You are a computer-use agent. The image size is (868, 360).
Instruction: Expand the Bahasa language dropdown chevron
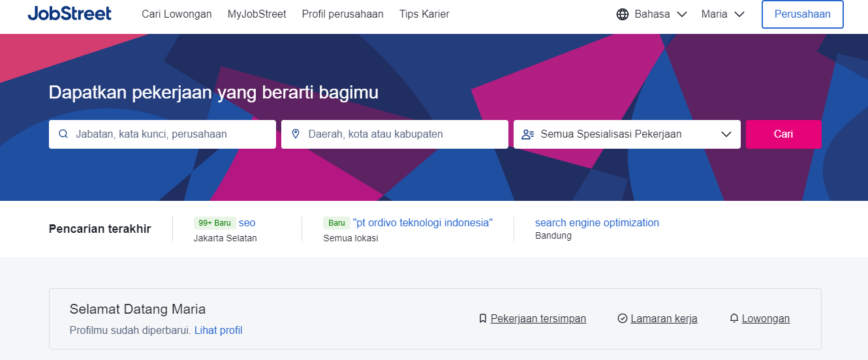point(681,14)
